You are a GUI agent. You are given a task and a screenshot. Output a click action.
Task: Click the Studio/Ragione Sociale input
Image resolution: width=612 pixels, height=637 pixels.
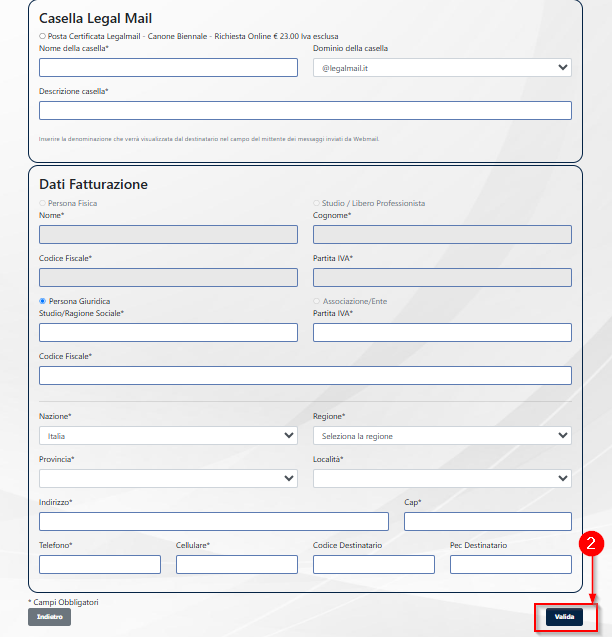click(x=168, y=333)
